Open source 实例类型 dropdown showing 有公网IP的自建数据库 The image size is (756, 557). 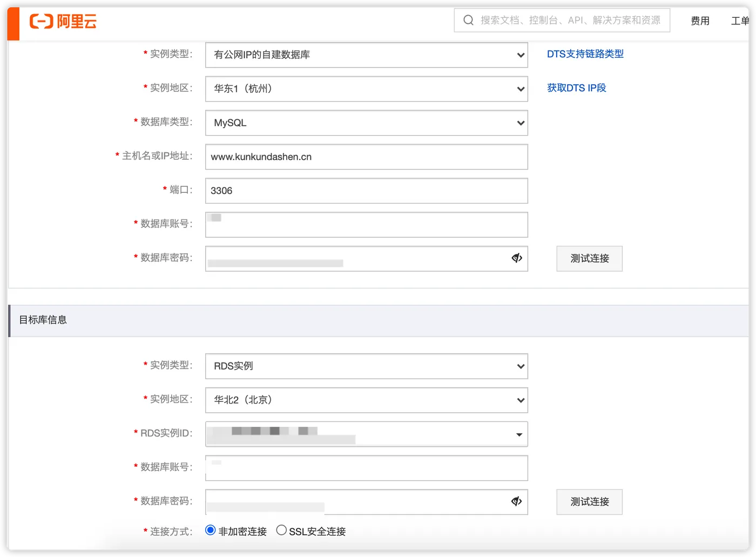pos(367,55)
